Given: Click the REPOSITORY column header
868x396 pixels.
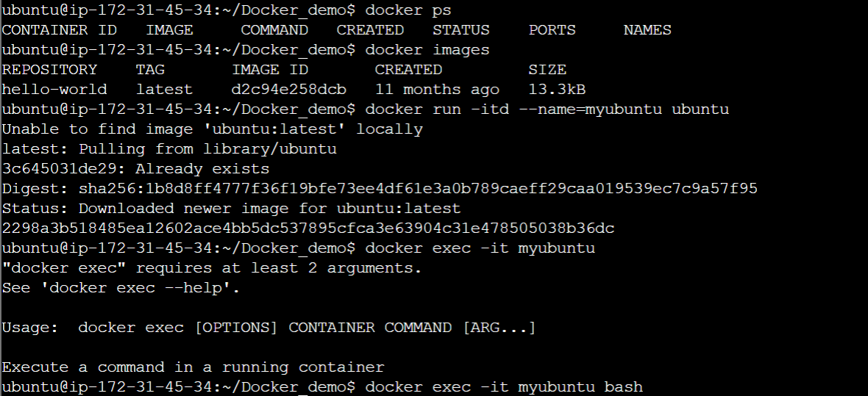Looking at the screenshot, I should [50, 70].
